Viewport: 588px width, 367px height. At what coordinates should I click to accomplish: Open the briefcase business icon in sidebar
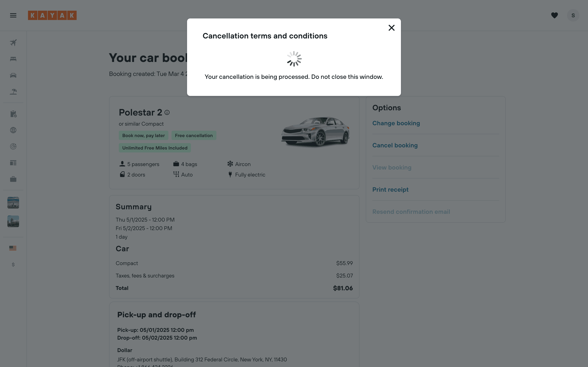13,179
